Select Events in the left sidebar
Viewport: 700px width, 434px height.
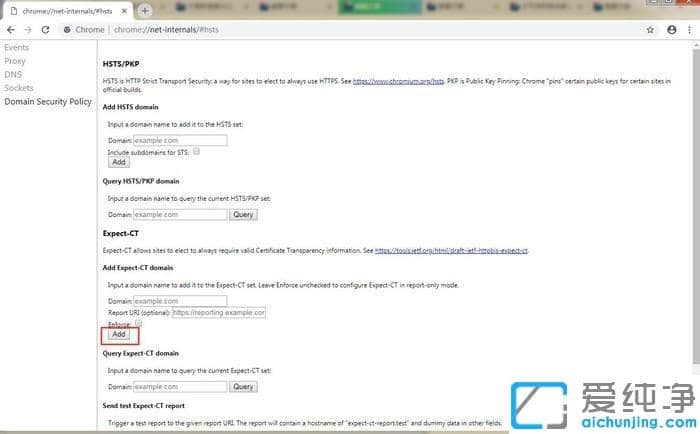[17, 47]
